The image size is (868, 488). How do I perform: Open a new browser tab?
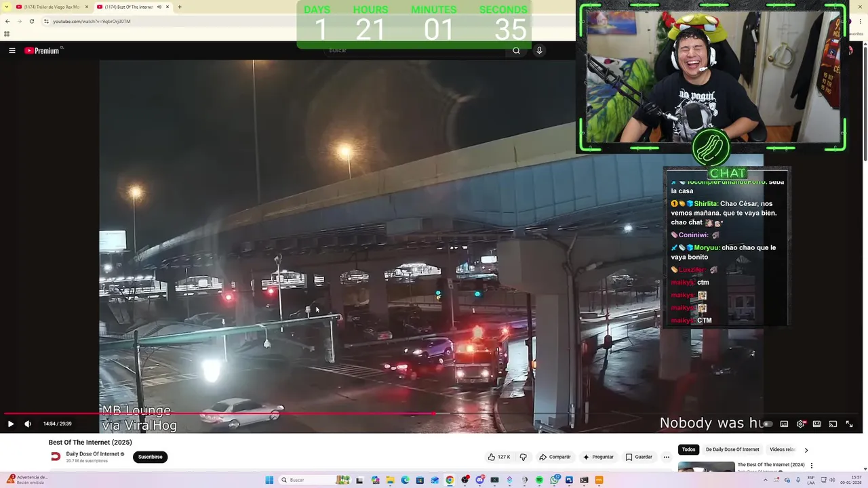(180, 7)
